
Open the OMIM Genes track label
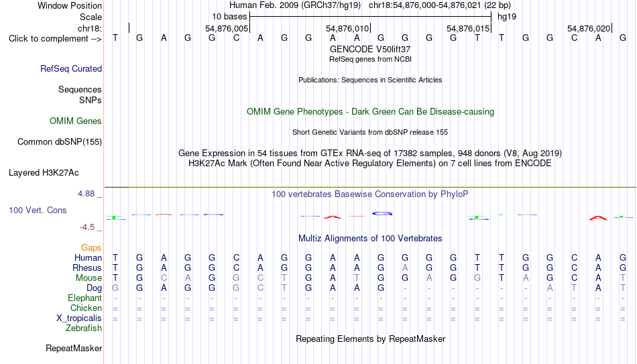coord(75,121)
